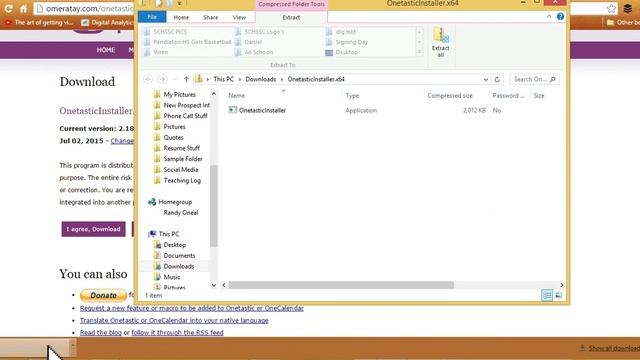Viewport: 640px width, 360px height.
Task: Select the Resume Stuff folder
Action: point(182,148)
